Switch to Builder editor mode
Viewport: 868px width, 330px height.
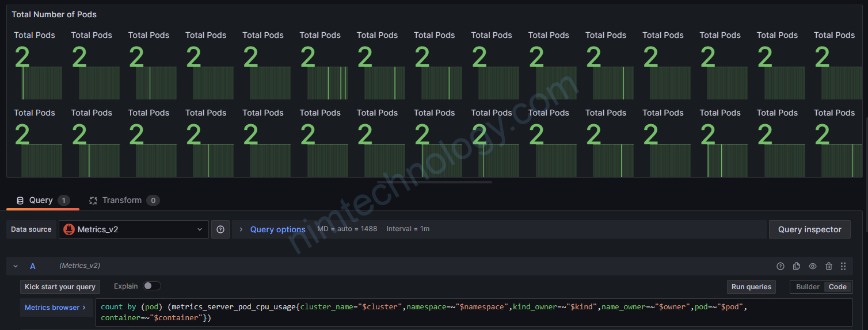coord(807,287)
